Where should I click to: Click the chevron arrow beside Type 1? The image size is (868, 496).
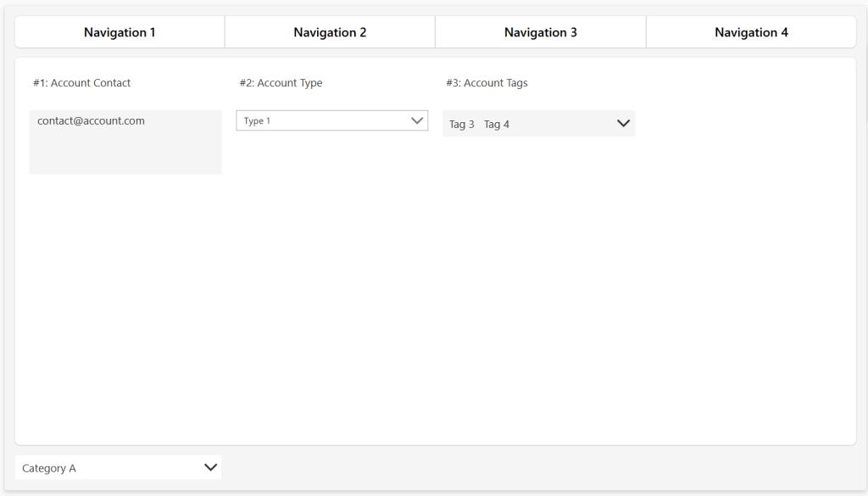click(417, 120)
